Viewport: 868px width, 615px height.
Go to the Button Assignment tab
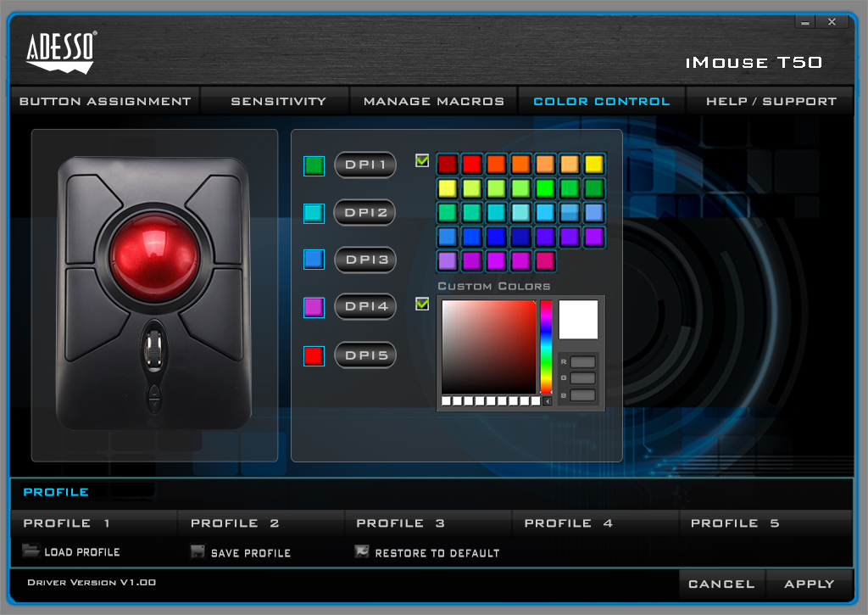105,101
